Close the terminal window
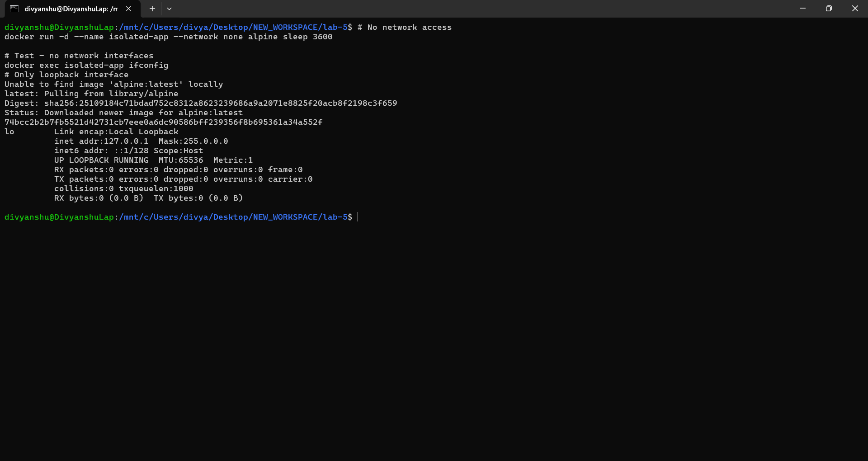This screenshot has width=868, height=461. tap(854, 9)
